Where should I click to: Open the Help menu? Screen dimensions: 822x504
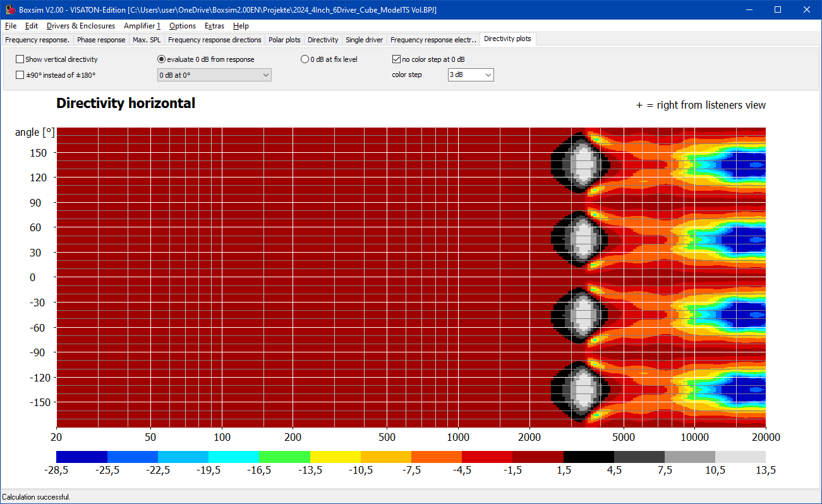click(241, 26)
